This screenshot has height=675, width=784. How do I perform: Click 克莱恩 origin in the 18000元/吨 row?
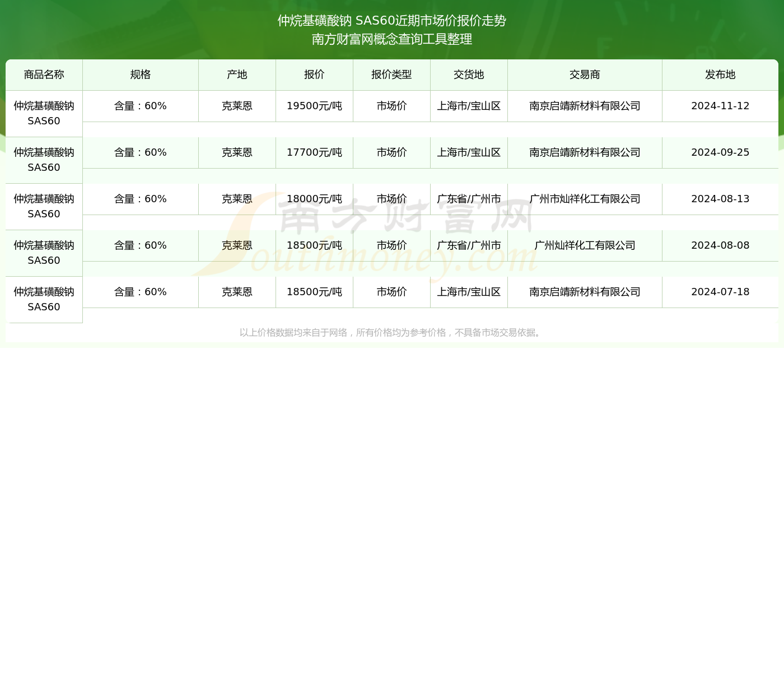pyautogui.click(x=237, y=199)
